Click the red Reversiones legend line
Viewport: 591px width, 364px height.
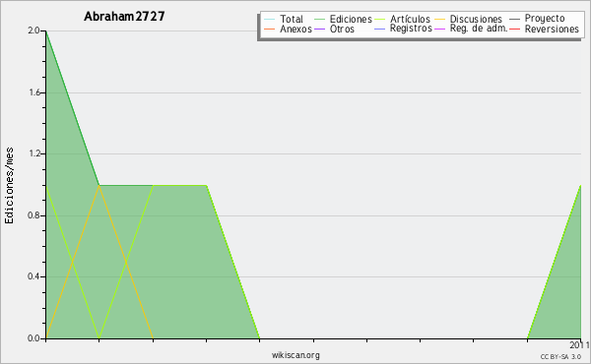(514, 29)
